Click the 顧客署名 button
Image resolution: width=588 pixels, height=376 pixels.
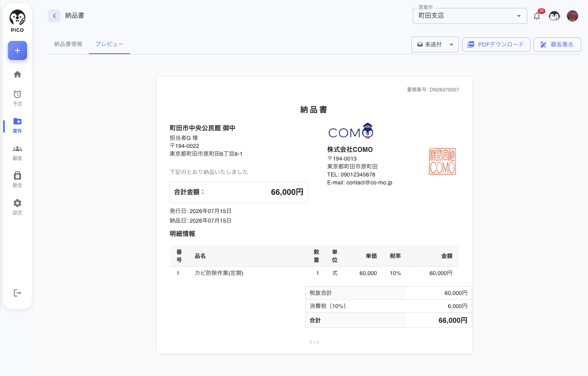click(557, 45)
